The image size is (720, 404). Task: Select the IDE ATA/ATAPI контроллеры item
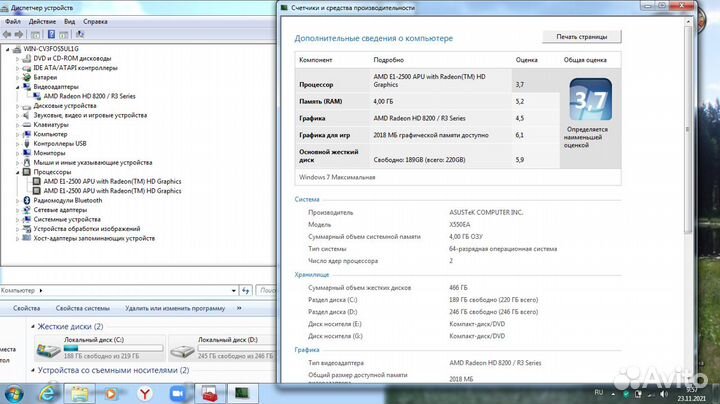(x=75, y=68)
